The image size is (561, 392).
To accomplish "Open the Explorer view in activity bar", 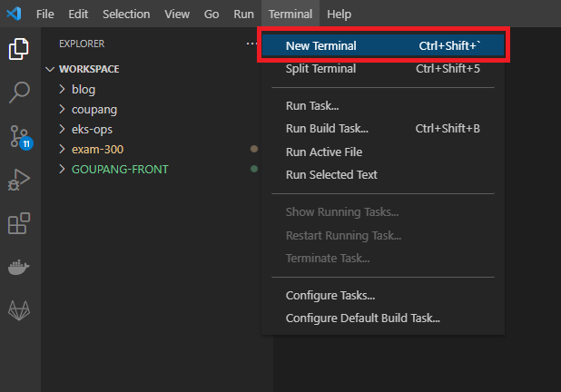I will 18,49.
